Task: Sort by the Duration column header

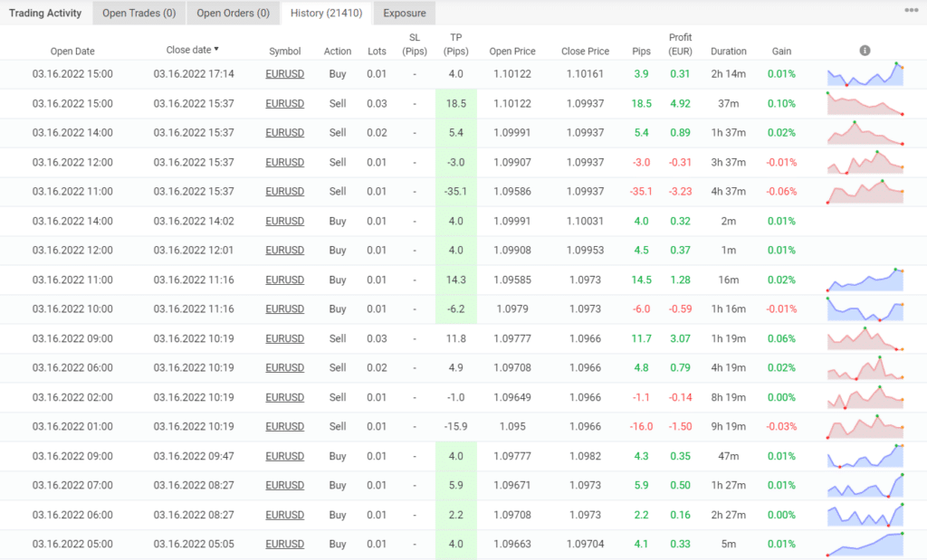Action: tap(728, 52)
